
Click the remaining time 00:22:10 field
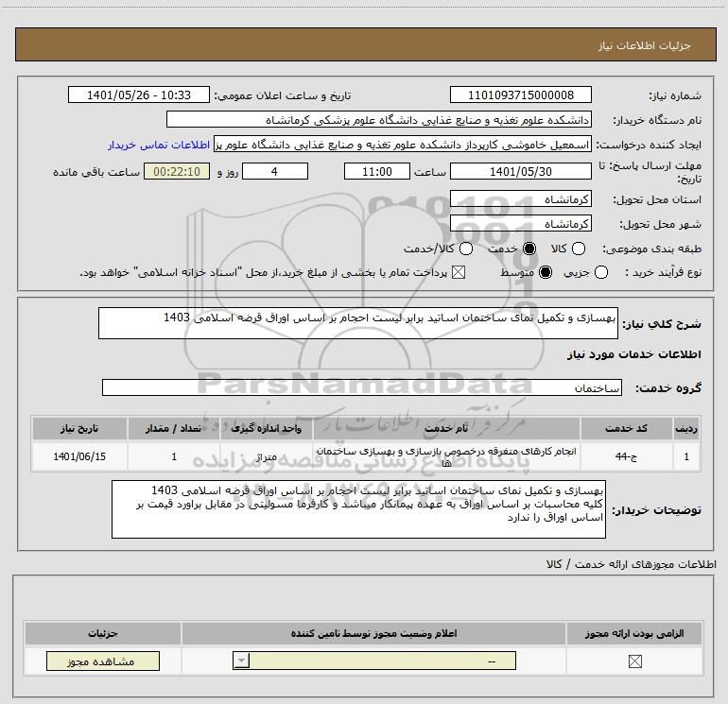click(177, 172)
